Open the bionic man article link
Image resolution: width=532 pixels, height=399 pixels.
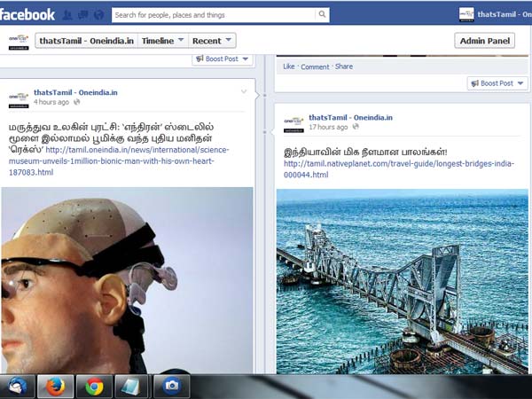point(119,160)
